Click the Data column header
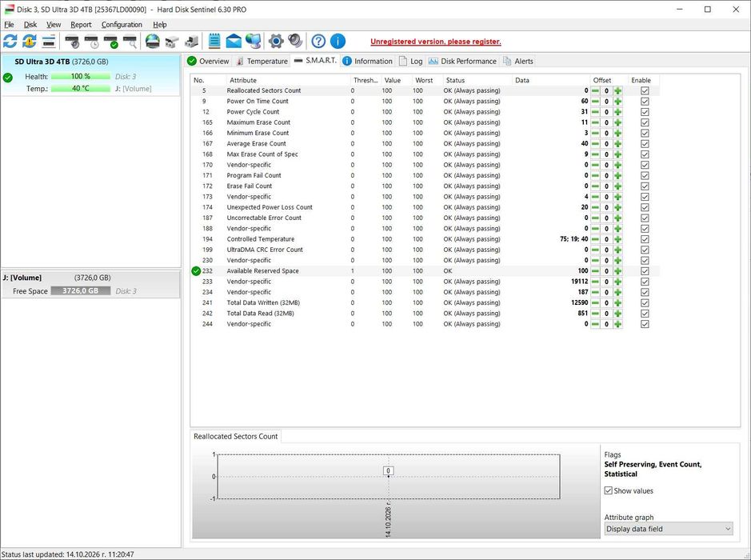The image size is (751, 560). pos(551,80)
